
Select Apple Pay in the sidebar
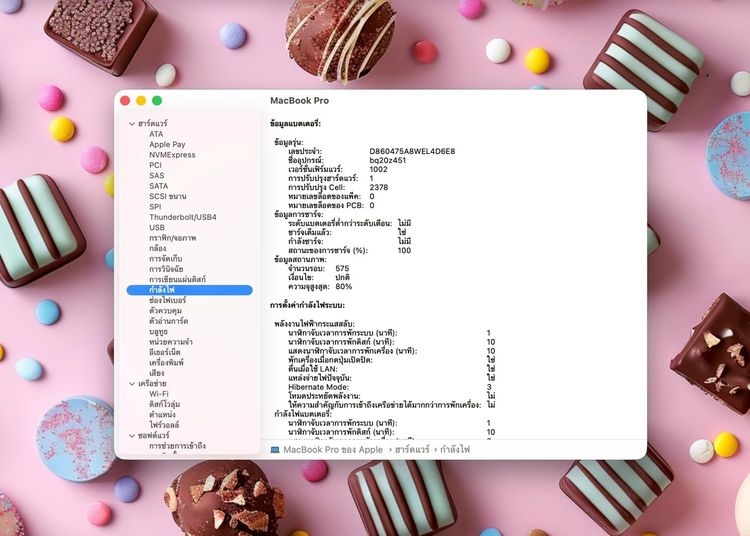167,144
